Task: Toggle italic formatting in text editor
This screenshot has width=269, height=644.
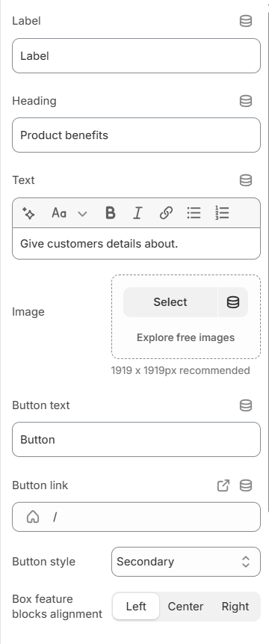Action: (137, 213)
